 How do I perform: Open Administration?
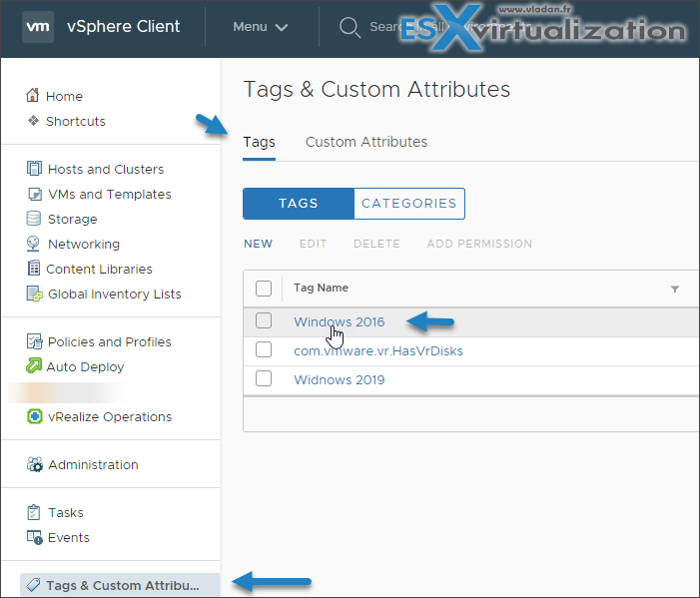(93, 465)
